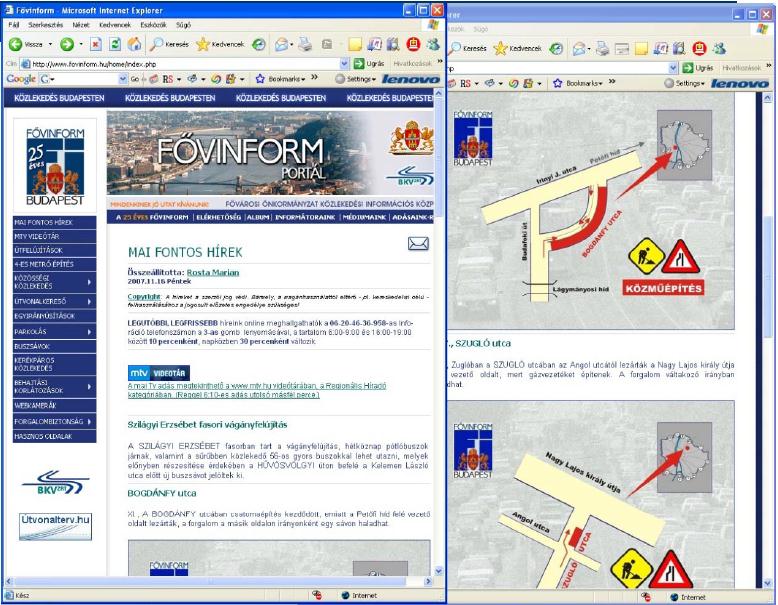This screenshot has height=605, width=778.
Task: Click the Copyright link
Action: tap(144, 296)
